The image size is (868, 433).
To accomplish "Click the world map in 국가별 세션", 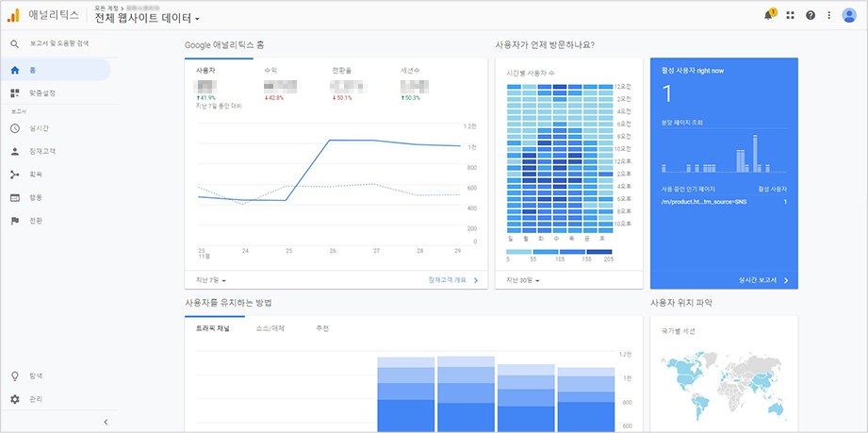I will [724, 389].
